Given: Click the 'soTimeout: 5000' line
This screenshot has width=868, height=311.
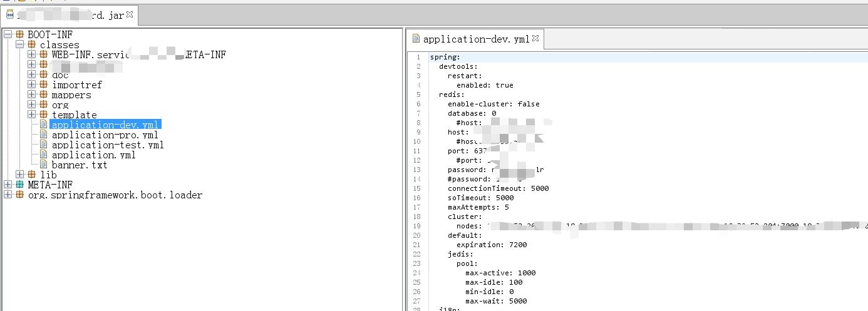Looking at the screenshot, I should coord(480,198).
